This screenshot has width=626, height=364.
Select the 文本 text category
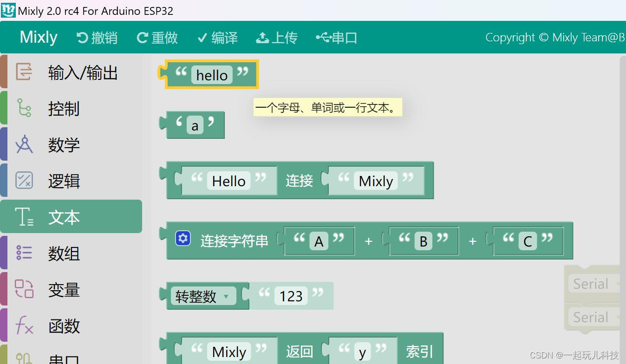[71, 217]
